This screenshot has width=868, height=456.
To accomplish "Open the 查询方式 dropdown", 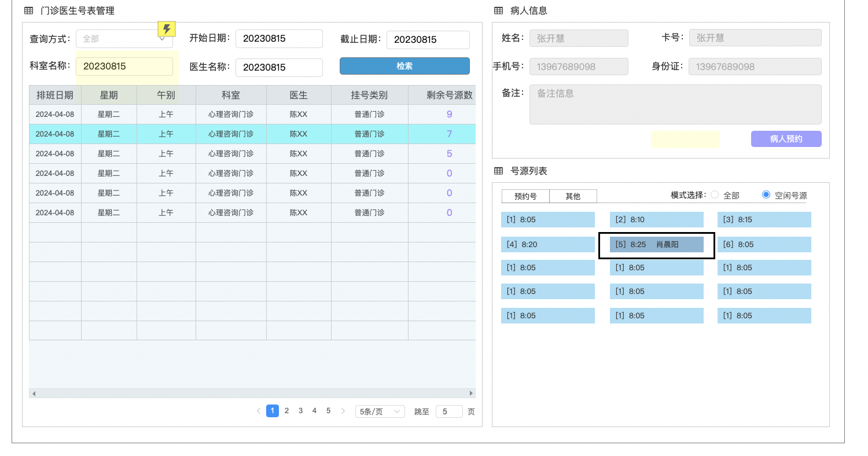I will (124, 39).
